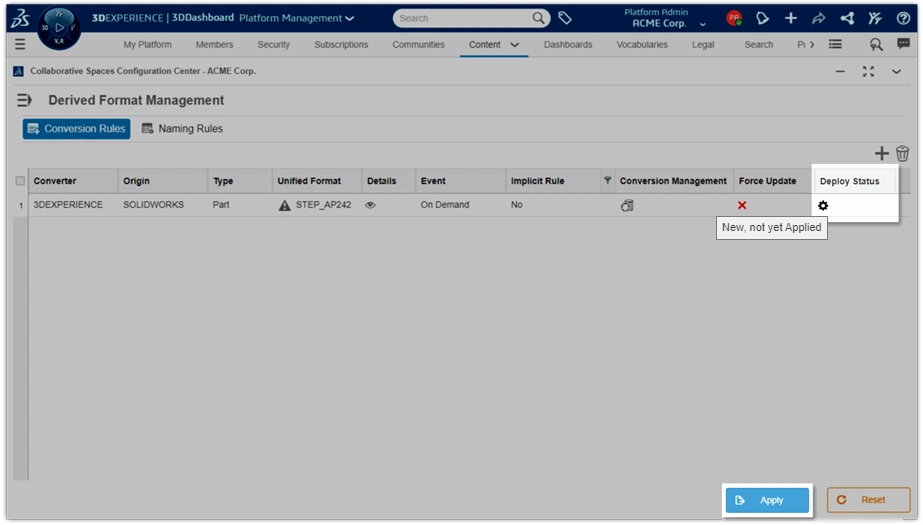
Task: Select the Conversion Rules button
Action: (x=77, y=129)
